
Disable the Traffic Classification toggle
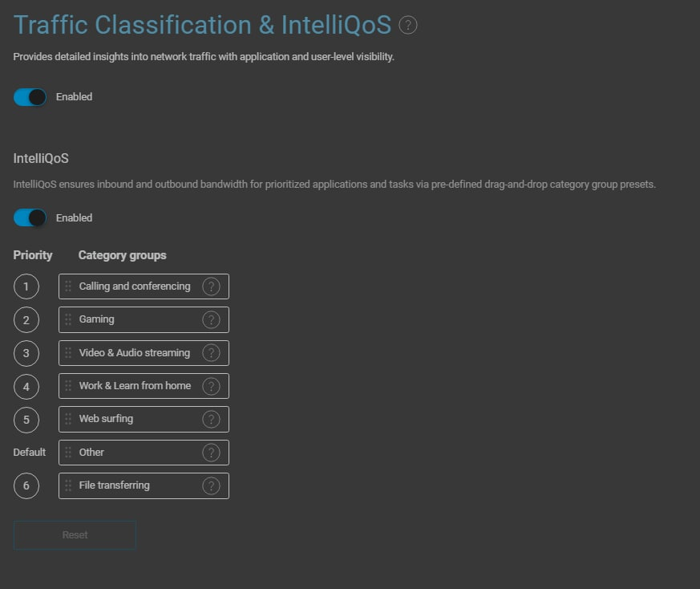30,97
